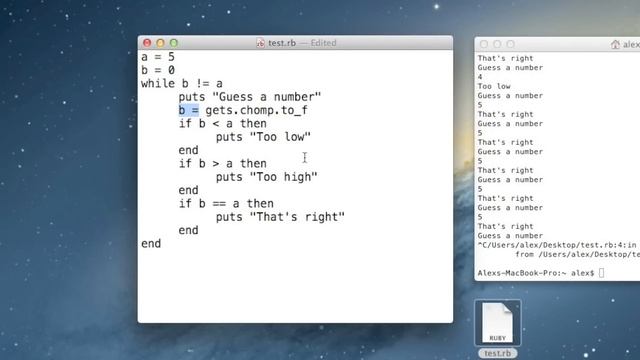Click the line 'b = 0'
The width and height of the screenshot is (640, 360).
tap(158, 70)
